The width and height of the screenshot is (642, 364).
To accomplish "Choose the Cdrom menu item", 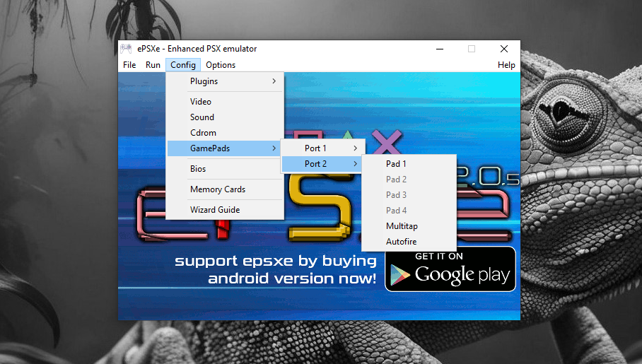I will pyautogui.click(x=203, y=133).
